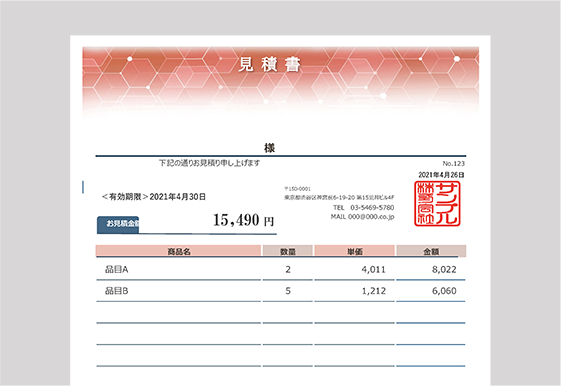
Task: Click the 金額 column header
Action: click(431, 251)
